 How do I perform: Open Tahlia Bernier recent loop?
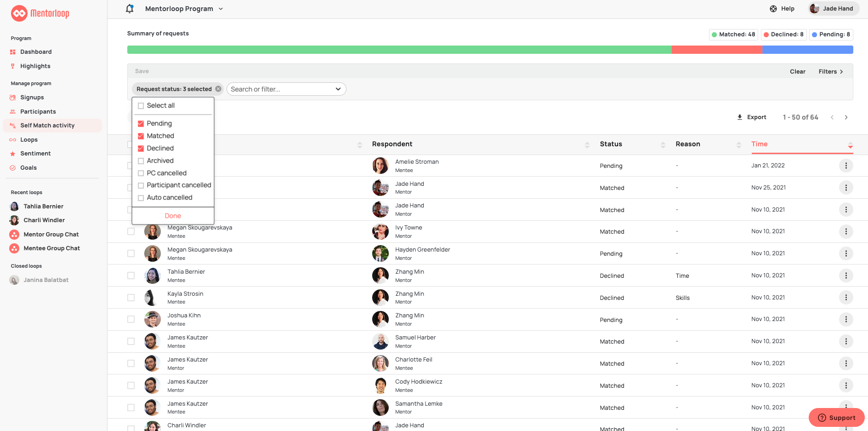pyautogui.click(x=37, y=207)
